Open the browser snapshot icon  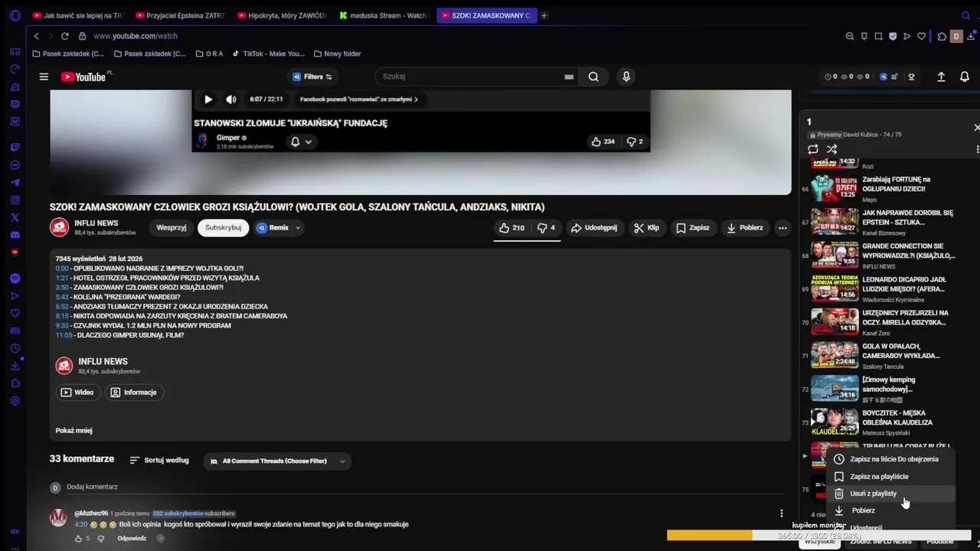click(878, 36)
